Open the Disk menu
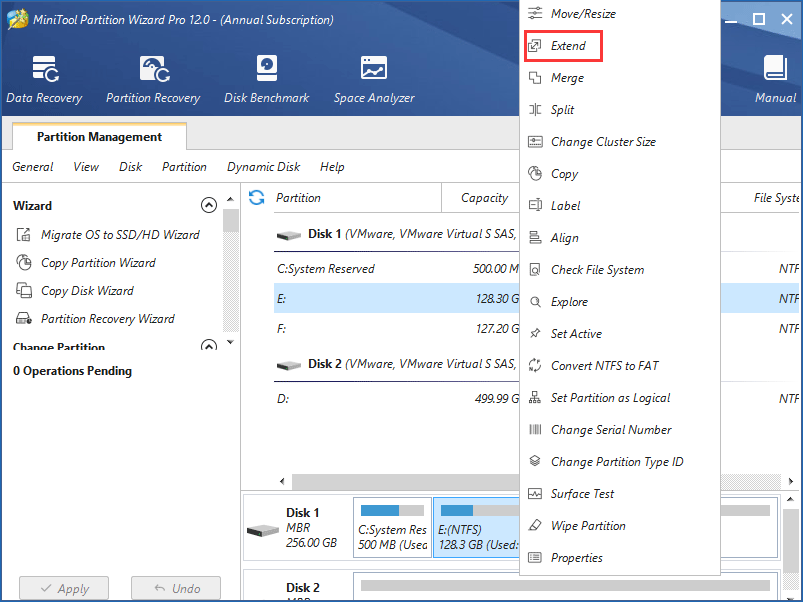803x602 pixels. pyautogui.click(x=131, y=167)
